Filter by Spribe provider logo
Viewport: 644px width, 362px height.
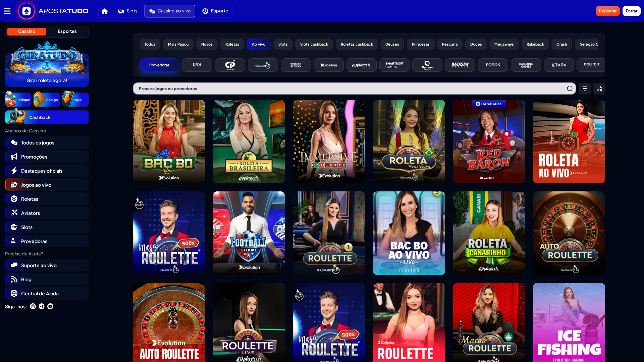(296, 65)
